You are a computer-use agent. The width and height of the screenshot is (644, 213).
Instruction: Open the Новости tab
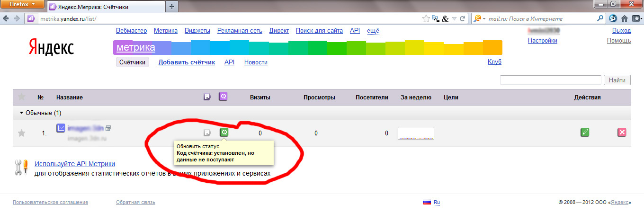click(256, 62)
